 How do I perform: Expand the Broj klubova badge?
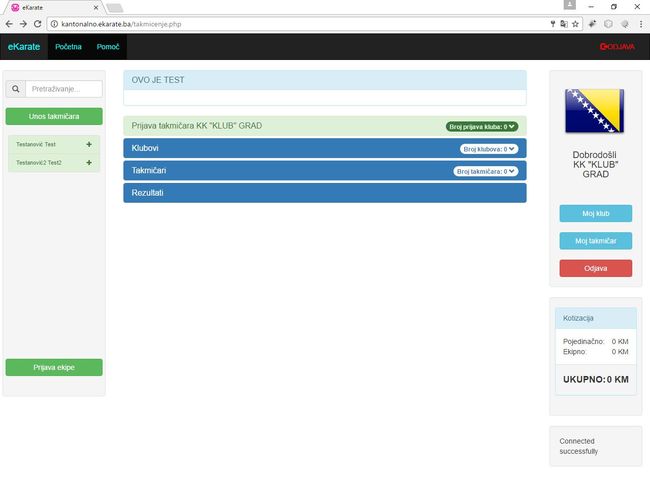[x=490, y=149]
